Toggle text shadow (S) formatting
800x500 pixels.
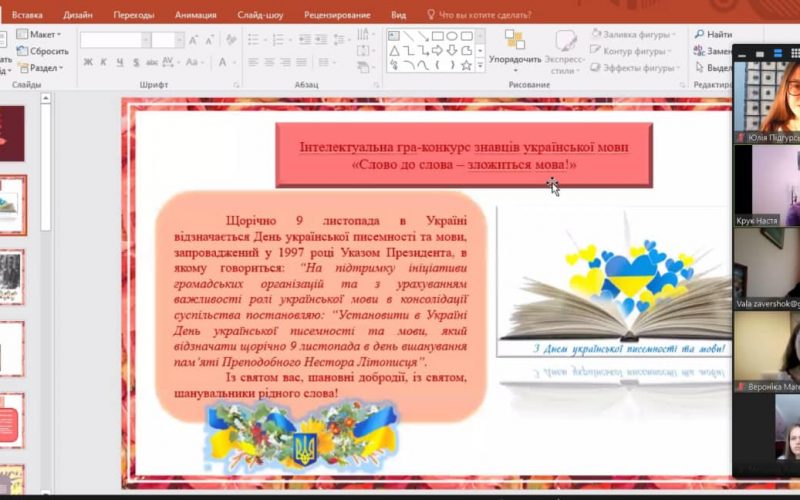tap(135, 62)
